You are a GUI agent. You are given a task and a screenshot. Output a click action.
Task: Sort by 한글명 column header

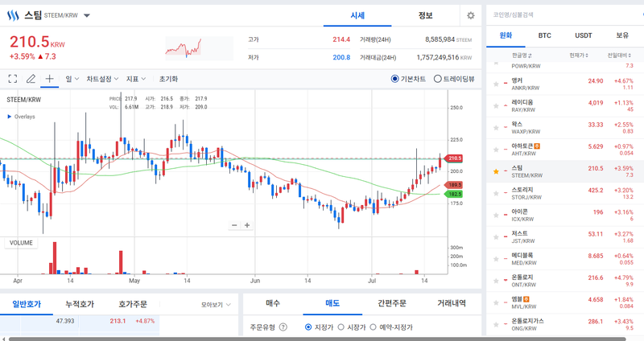(522, 55)
